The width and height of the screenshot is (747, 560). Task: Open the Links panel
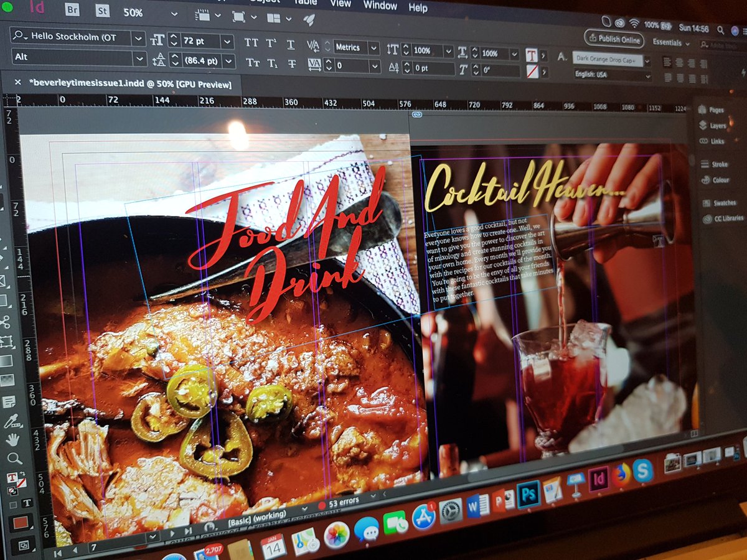pyautogui.click(x=712, y=141)
